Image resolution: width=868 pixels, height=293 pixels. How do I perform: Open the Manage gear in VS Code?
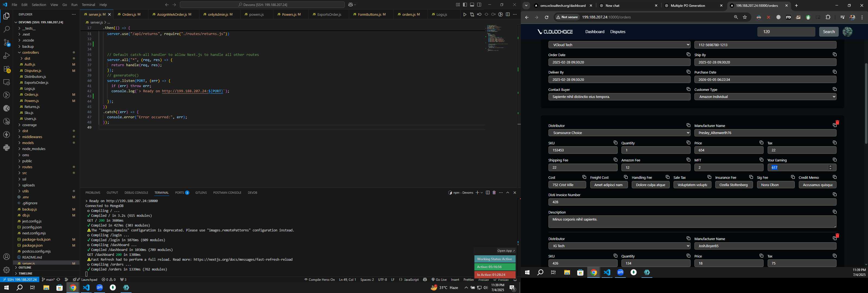click(x=7, y=270)
